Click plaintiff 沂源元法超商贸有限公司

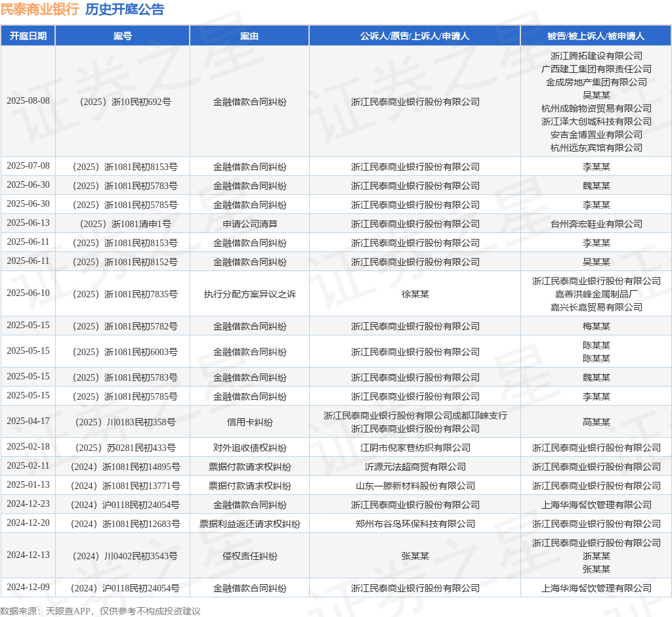tap(415, 467)
